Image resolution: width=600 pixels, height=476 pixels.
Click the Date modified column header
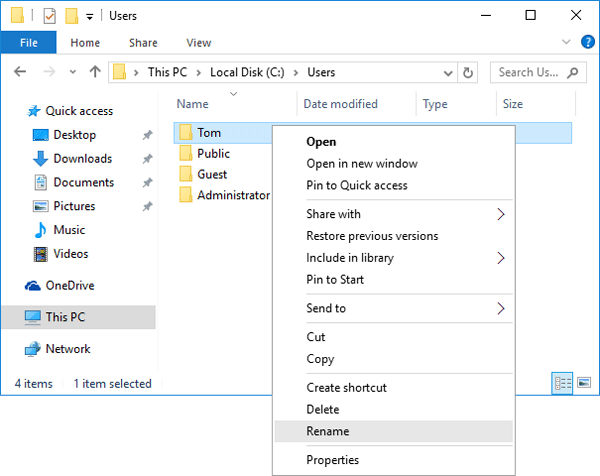coord(340,104)
